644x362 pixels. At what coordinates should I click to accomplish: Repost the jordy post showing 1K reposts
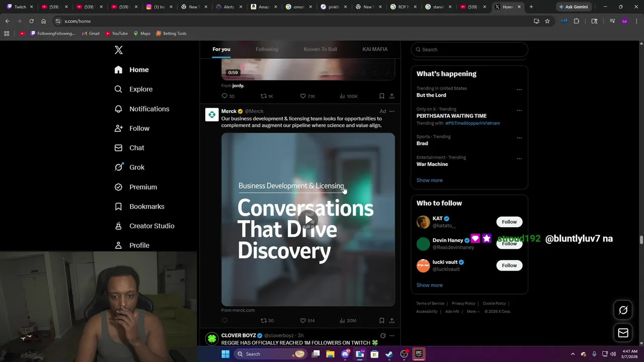click(267, 96)
